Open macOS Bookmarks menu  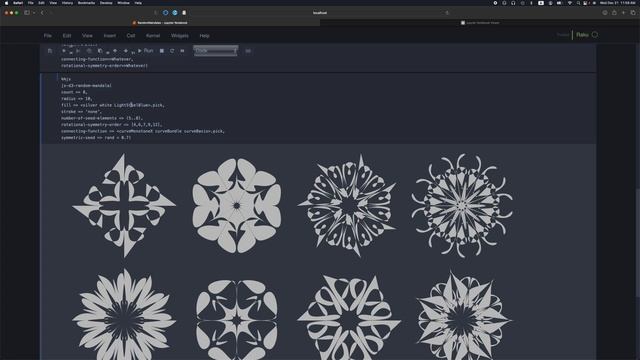86,3
